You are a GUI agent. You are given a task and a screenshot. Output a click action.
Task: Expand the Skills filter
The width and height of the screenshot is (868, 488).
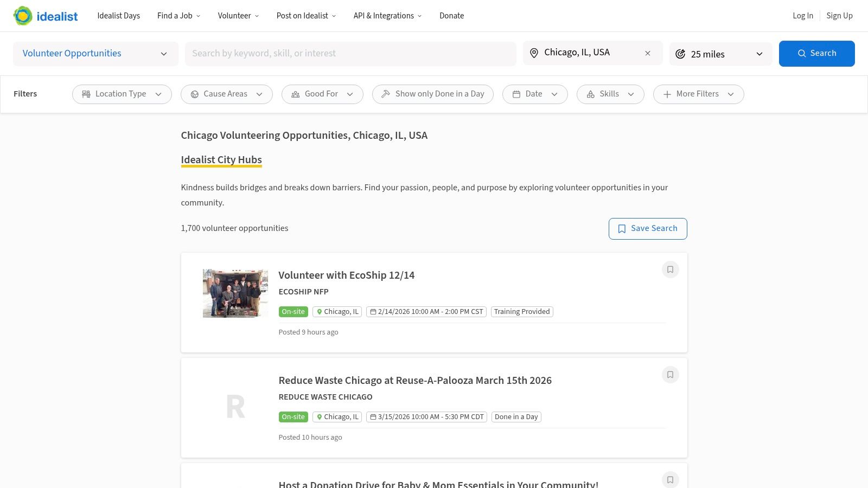(610, 94)
